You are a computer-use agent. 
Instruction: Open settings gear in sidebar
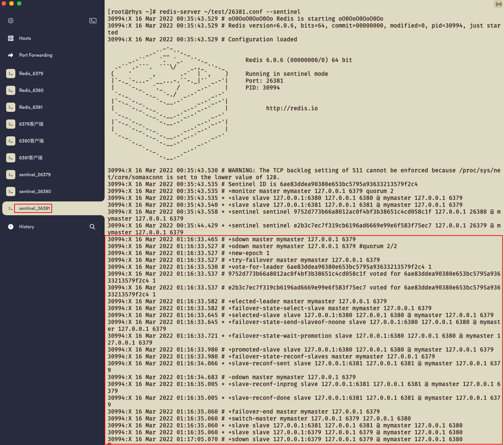11,21
